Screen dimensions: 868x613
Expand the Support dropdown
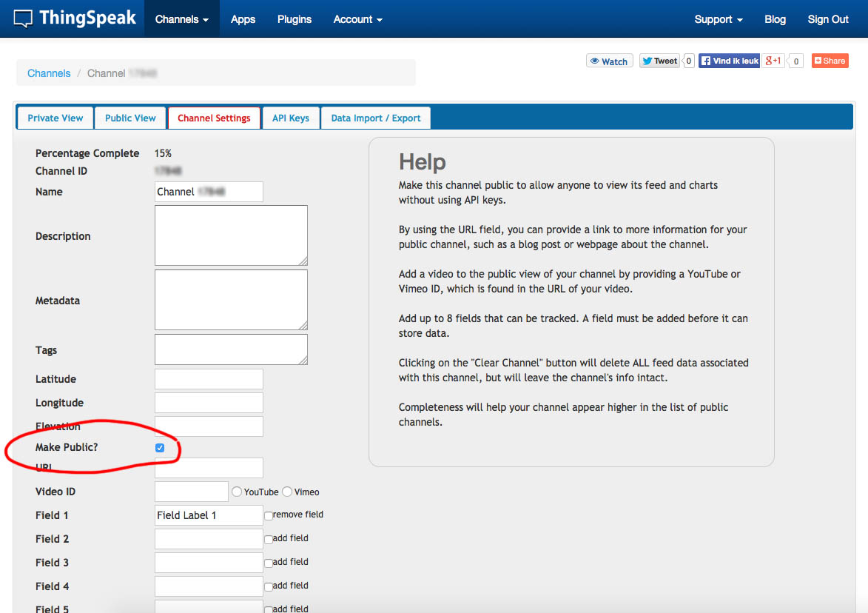click(718, 19)
